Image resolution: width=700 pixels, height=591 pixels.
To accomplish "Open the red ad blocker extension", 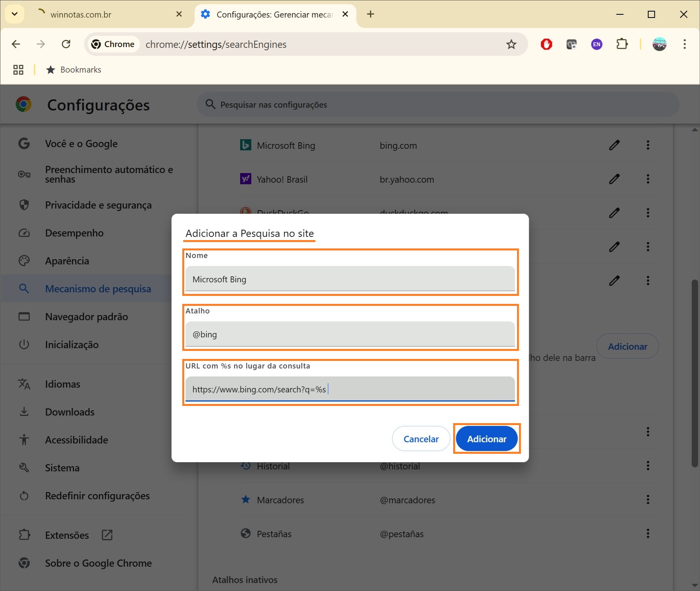I will tap(546, 44).
